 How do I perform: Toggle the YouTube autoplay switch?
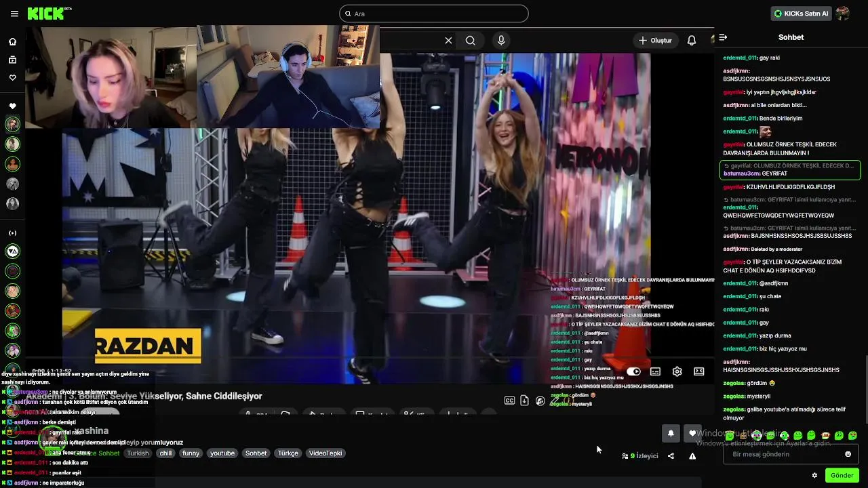(x=633, y=371)
